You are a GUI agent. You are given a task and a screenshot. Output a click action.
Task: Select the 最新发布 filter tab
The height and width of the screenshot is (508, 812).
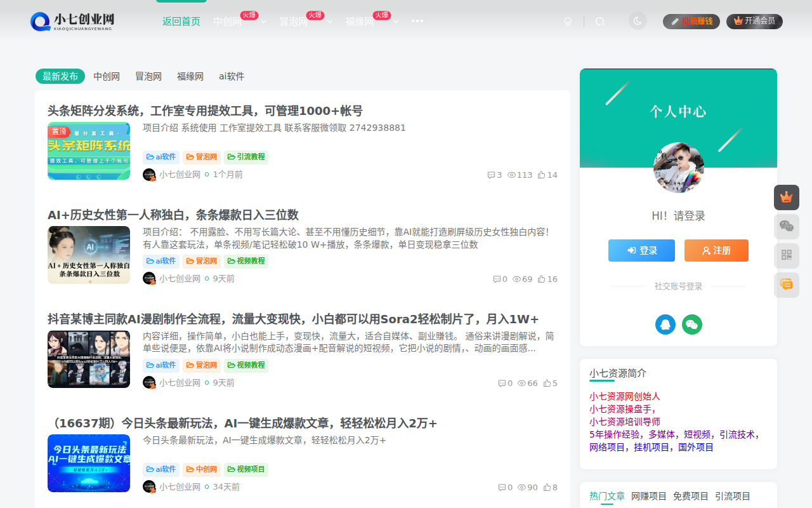click(60, 76)
